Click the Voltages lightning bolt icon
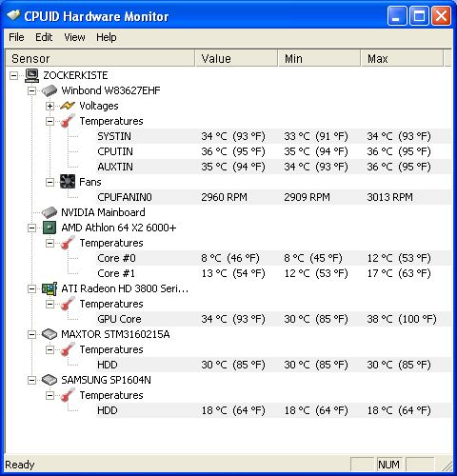The width and height of the screenshot is (457, 476). [68, 106]
